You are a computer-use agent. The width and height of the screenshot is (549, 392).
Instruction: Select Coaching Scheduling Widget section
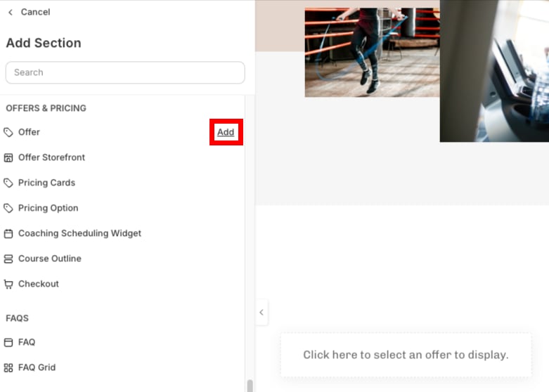[122, 233]
